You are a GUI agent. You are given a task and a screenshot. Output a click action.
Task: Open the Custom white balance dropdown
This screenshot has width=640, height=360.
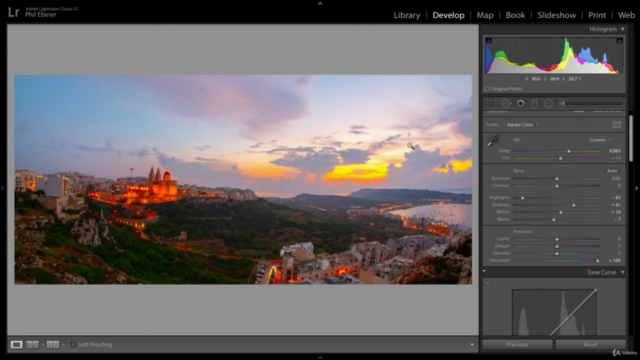point(600,140)
